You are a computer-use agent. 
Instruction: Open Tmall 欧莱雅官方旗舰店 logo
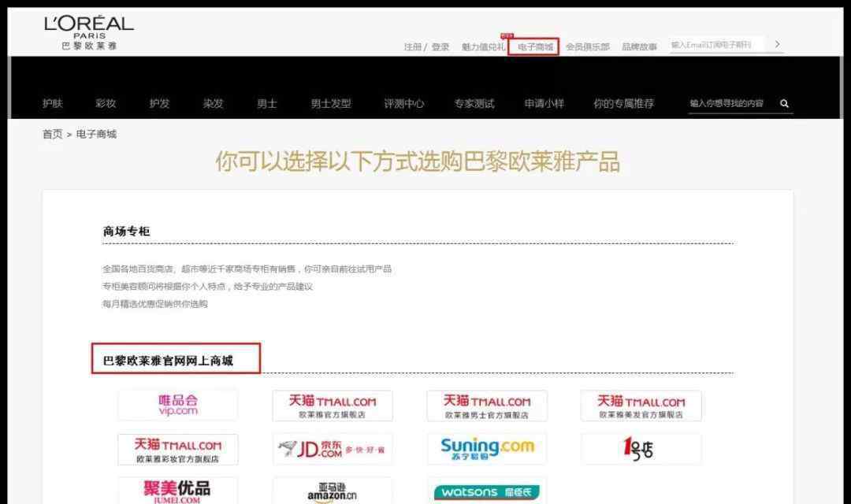click(x=333, y=406)
